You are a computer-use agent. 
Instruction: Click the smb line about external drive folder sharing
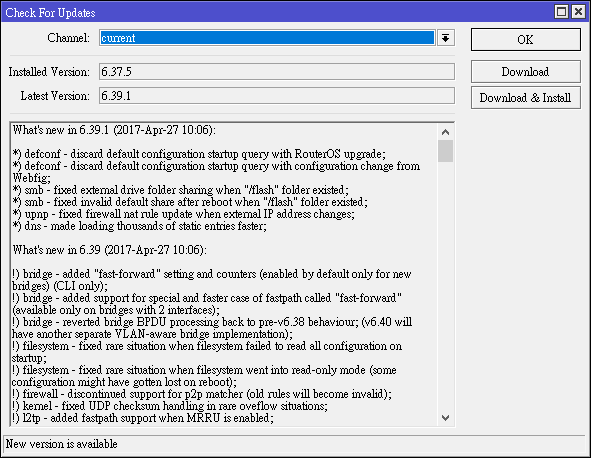[x=181, y=190]
